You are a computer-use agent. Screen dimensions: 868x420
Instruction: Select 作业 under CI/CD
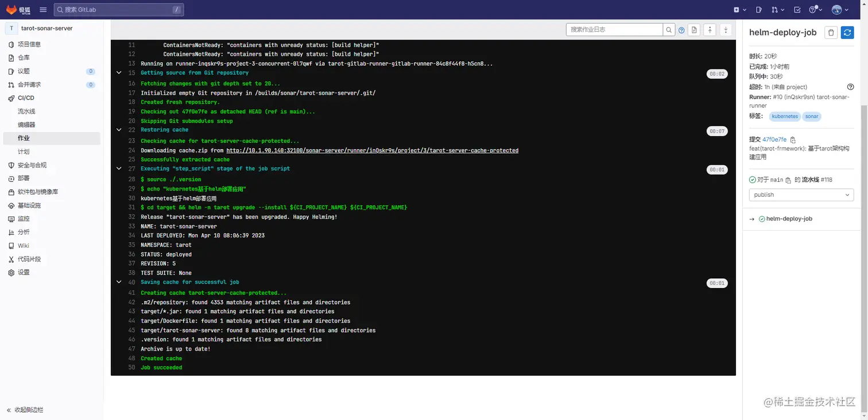point(52,138)
